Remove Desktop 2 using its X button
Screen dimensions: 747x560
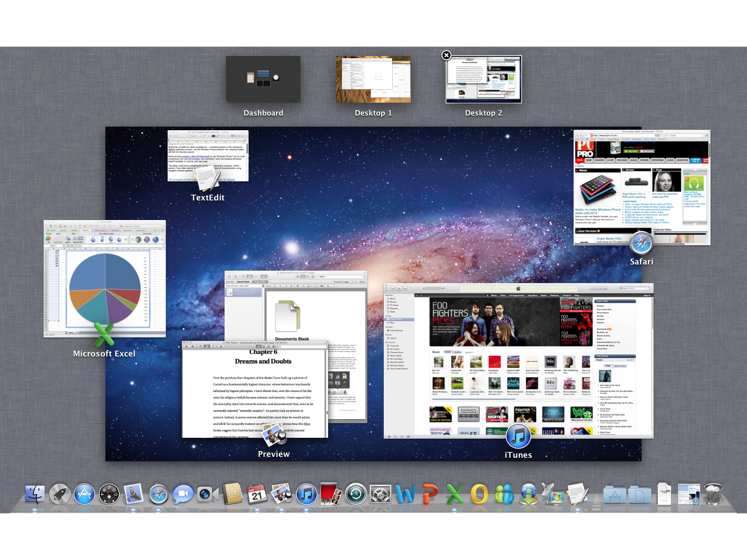point(446,55)
